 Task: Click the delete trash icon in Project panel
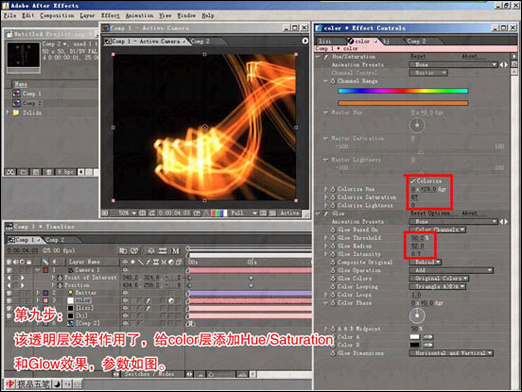click(49, 172)
